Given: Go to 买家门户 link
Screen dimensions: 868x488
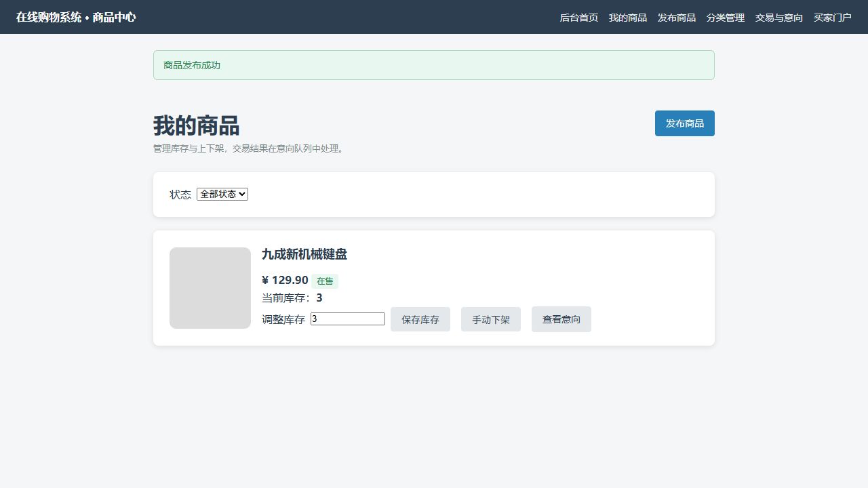Looking at the screenshot, I should coord(832,18).
